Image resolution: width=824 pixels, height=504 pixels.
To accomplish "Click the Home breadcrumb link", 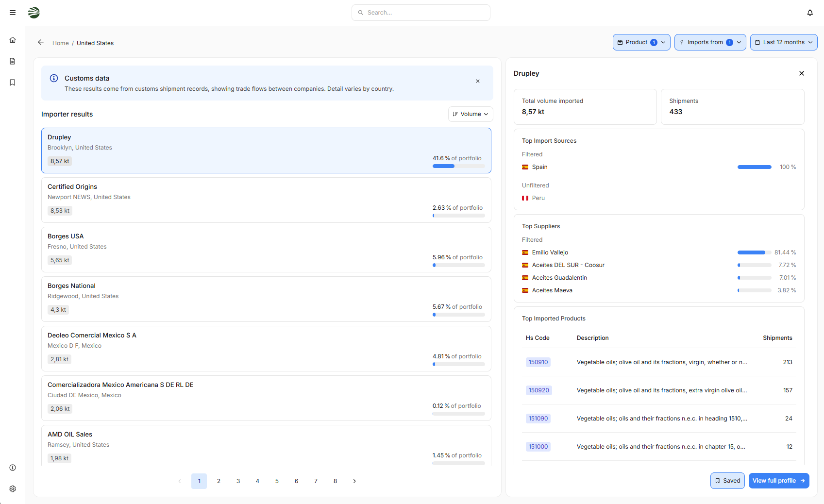I will pos(61,43).
